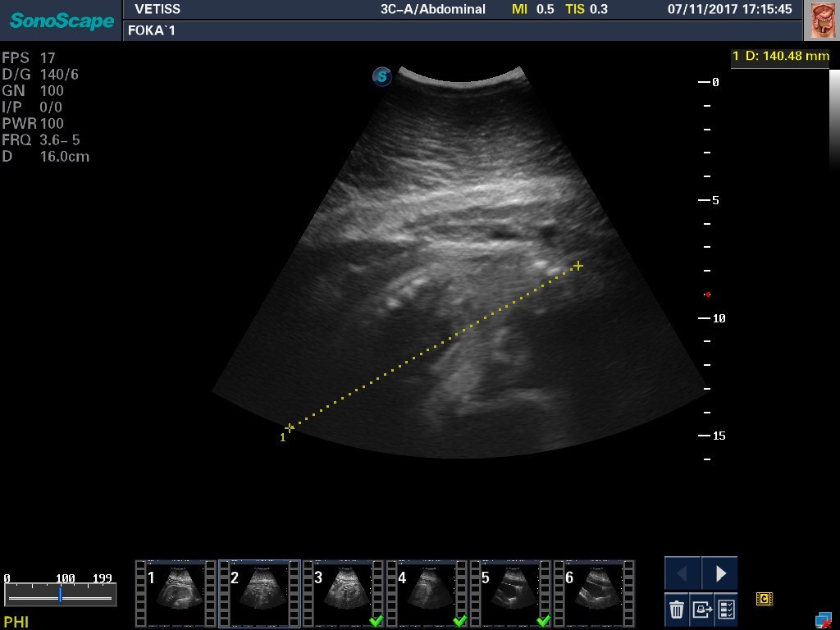Toggle green checkmark on thumbnail 3
Image resolution: width=840 pixels, height=630 pixels.
(x=376, y=620)
